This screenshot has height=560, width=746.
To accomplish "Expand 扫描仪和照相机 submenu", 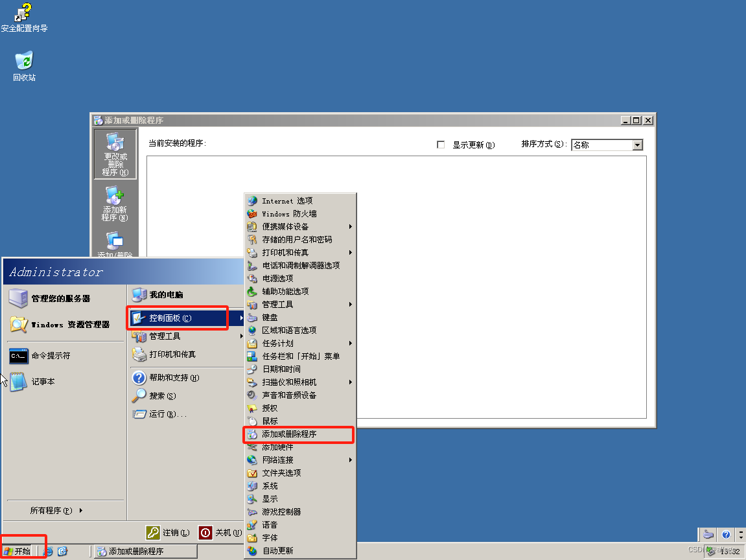I will tap(300, 382).
